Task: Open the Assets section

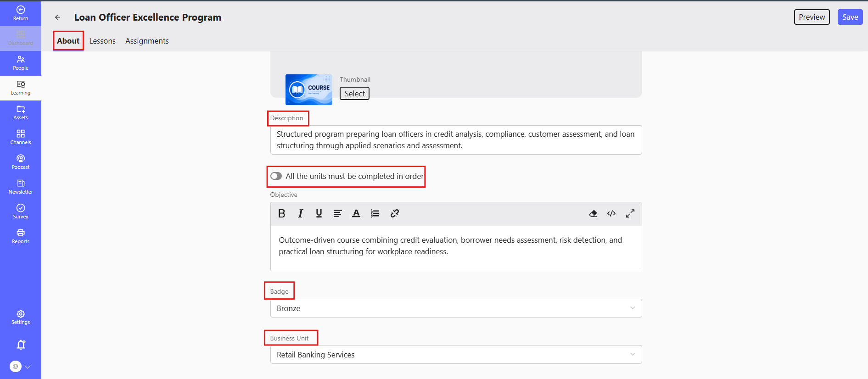Action: point(21,112)
